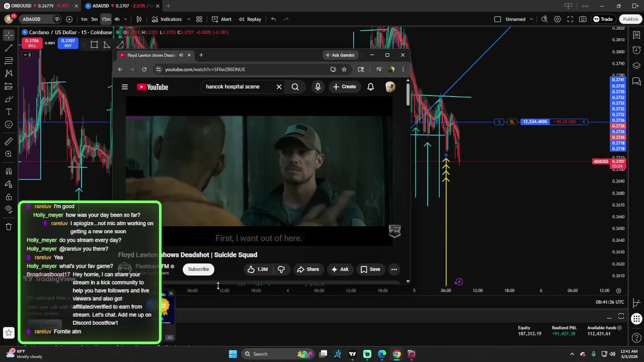Select the crosshair cursor tool
Screen dimensions: 644x362
point(9,35)
